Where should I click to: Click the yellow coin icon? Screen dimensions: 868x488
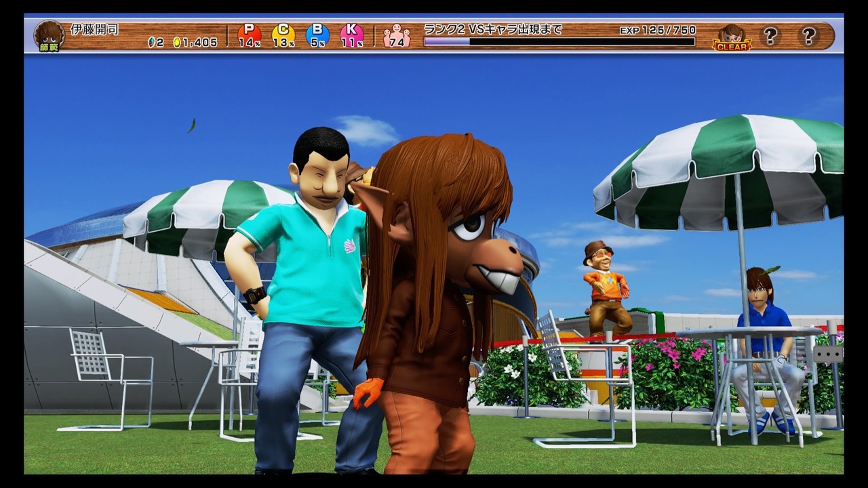[x=177, y=43]
